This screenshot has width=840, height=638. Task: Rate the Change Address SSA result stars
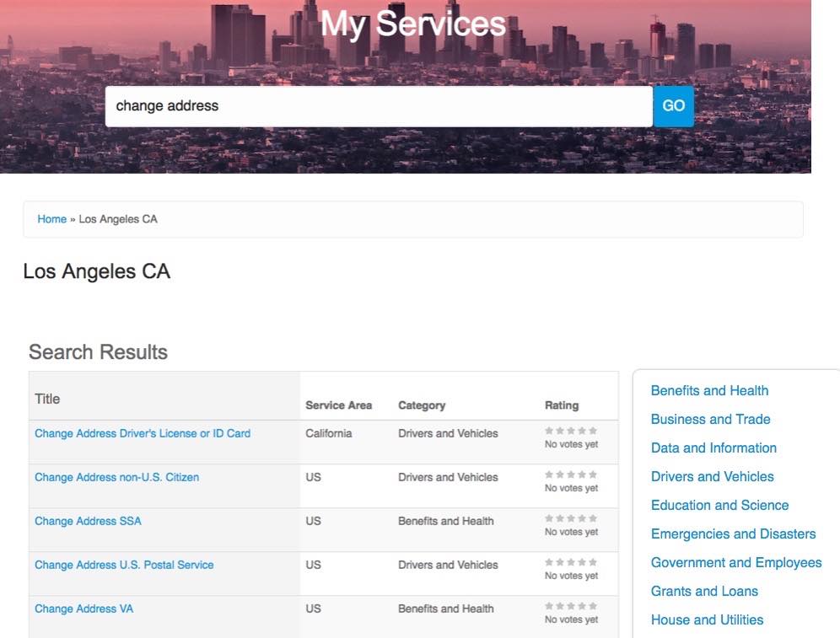570,518
